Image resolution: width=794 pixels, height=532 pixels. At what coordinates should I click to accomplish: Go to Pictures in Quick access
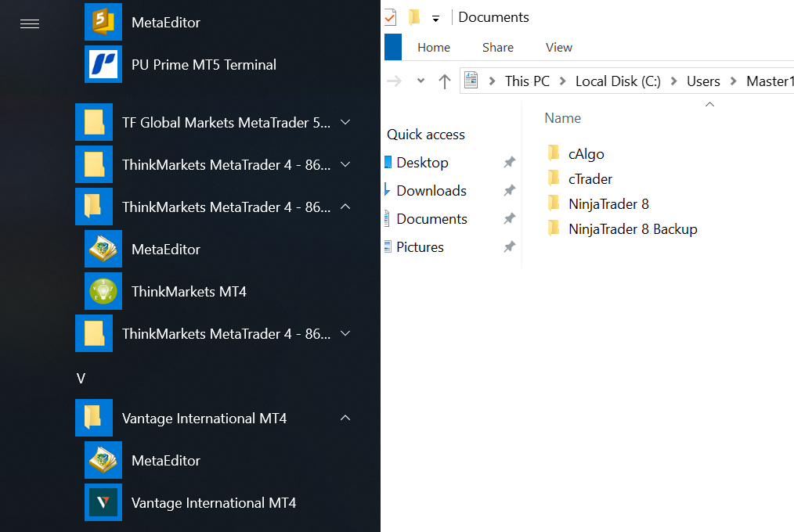tap(420, 247)
